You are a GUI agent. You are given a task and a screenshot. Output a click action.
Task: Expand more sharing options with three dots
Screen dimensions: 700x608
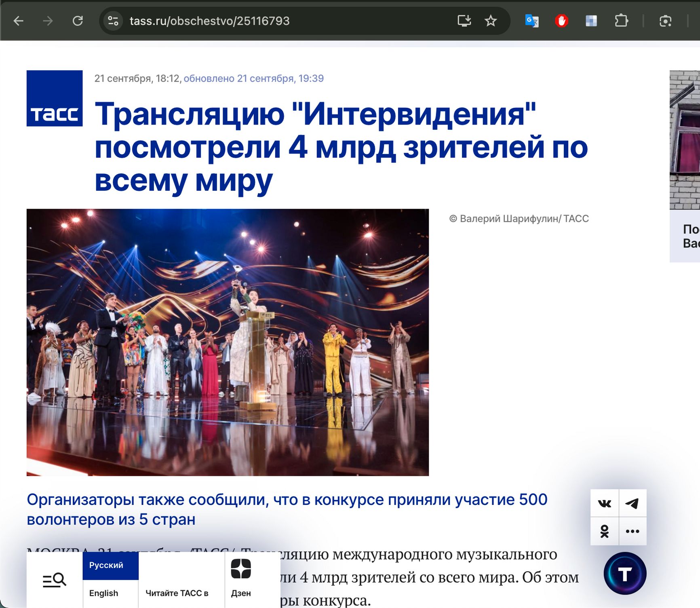pos(633,531)
